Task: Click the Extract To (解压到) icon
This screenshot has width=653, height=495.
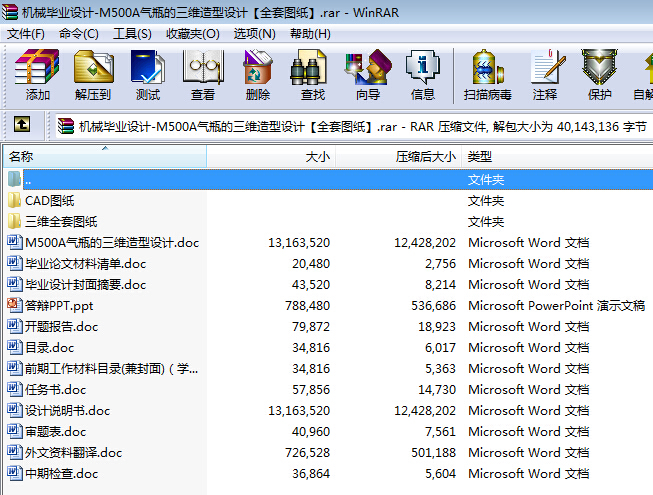Action: click(x=93, y=67)
